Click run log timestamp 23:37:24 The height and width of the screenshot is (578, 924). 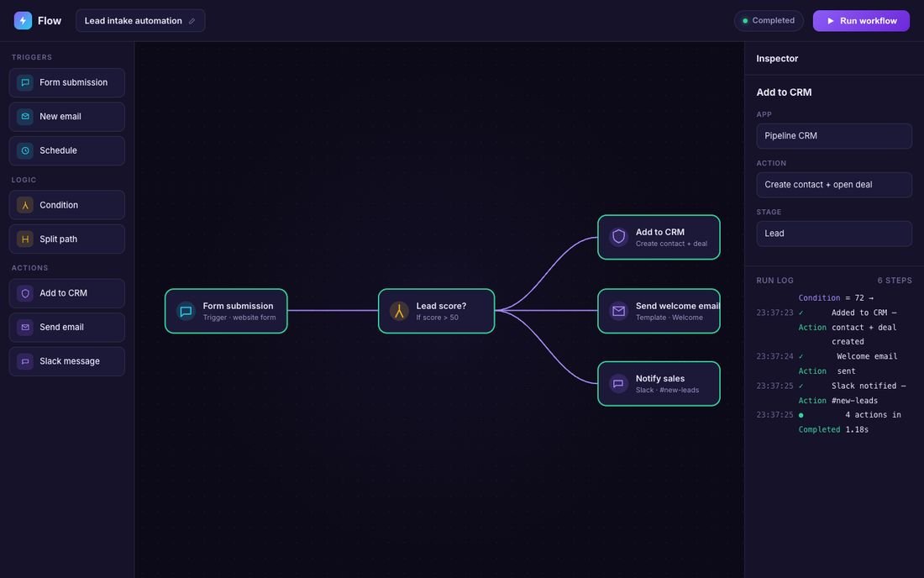tap(774, 356)
